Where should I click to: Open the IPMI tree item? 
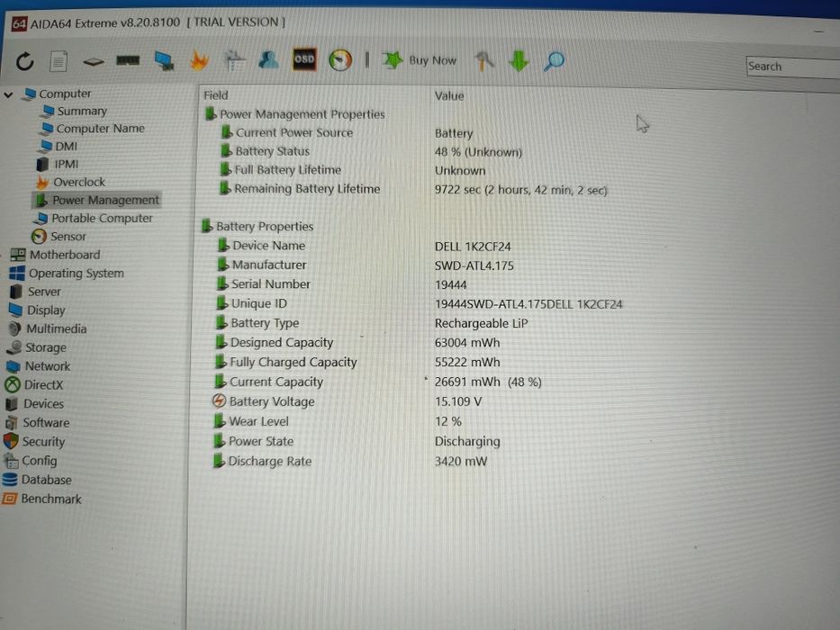pos(58,164)
